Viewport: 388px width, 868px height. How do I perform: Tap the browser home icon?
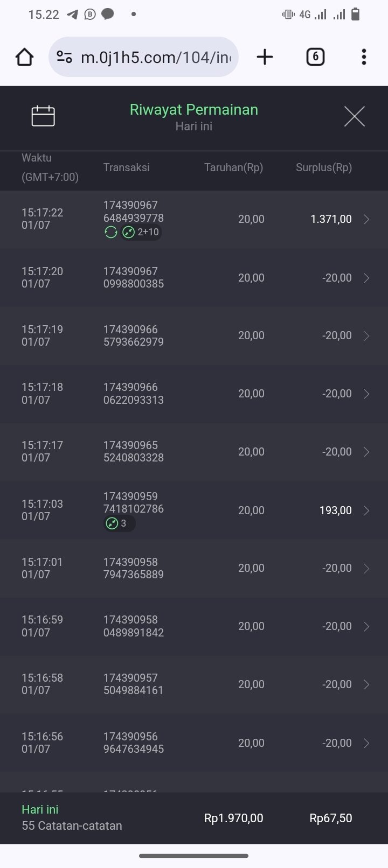pyautogui.click(x=25, y=57)
